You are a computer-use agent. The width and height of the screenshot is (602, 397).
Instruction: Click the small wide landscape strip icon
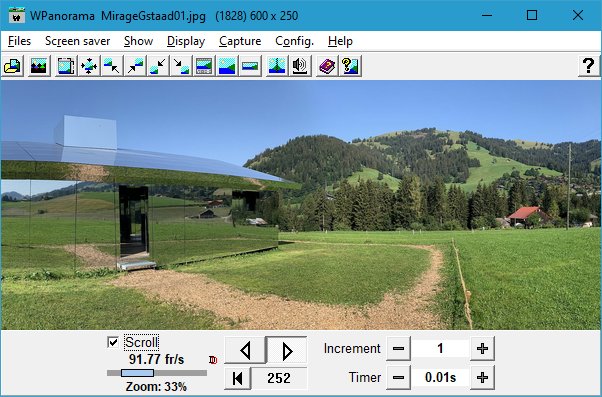point(250,66)
